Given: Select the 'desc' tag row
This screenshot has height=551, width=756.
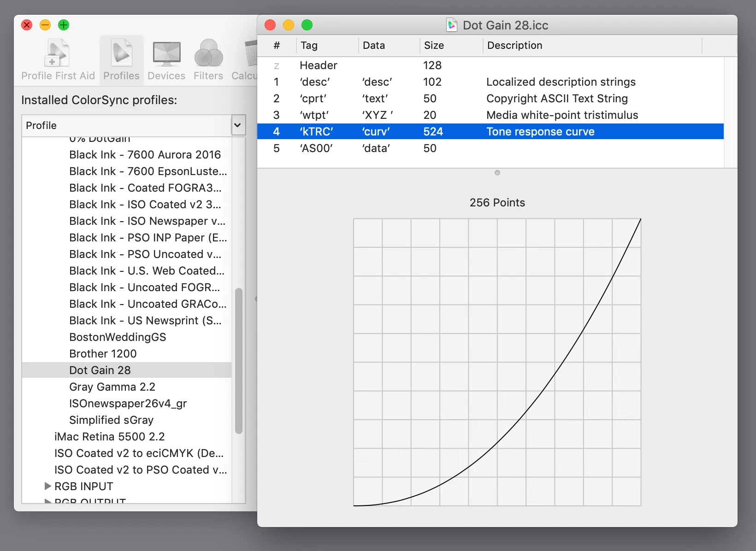Looking at the screenshot, I should click(490, 82).
